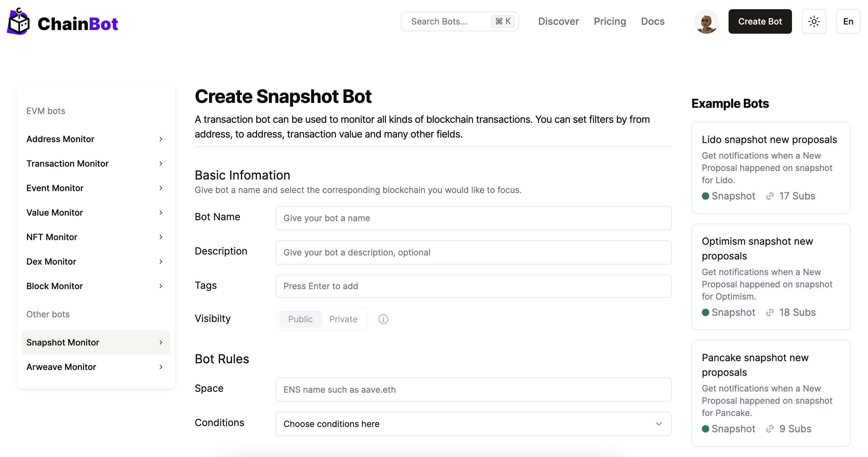Expand Arweave Monitor chevron
Image resolution: width=868 pixels, height=457 pixels.
161,367
